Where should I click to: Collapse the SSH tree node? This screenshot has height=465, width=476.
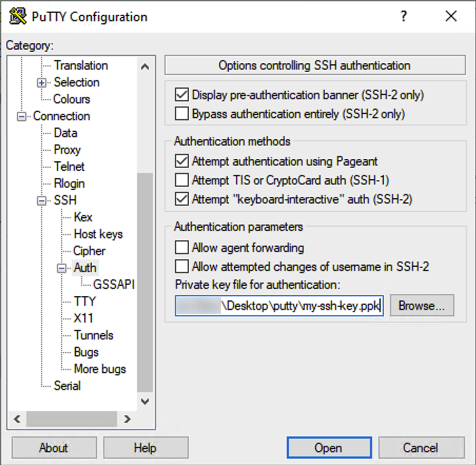click(42, 201)
